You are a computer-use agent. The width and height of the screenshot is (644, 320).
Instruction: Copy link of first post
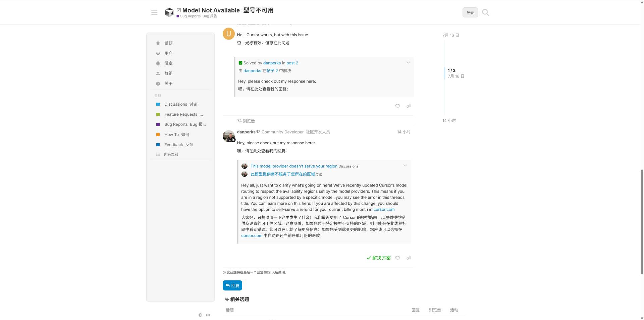click(x=409, y=106)
